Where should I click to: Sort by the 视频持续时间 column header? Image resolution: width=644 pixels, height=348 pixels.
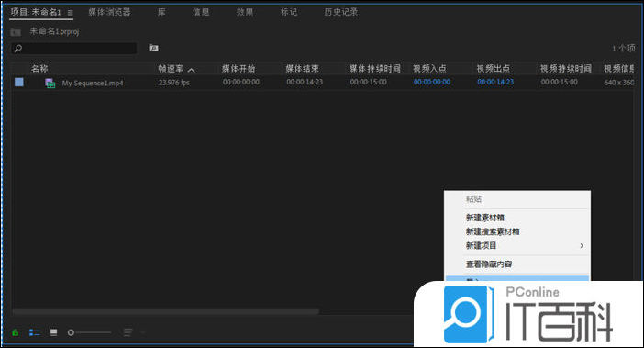[x=565, y=69]
